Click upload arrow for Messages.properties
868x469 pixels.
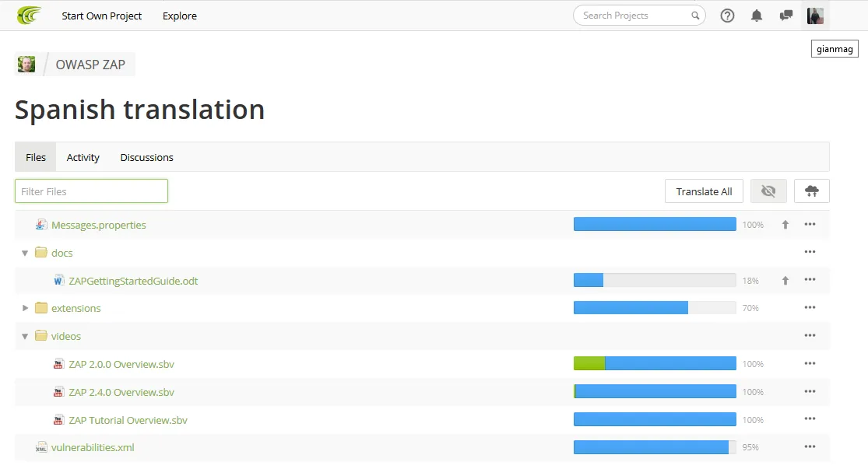click(785, 225)
